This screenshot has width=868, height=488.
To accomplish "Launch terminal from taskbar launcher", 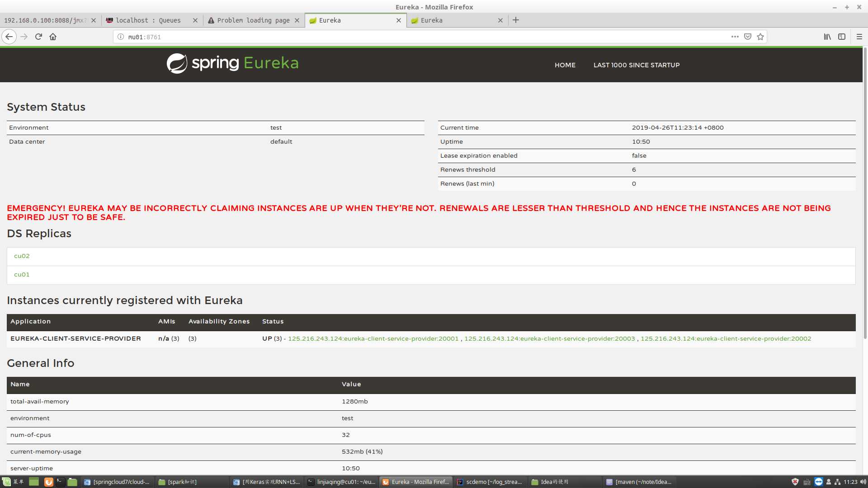I will tap(60, 482).
